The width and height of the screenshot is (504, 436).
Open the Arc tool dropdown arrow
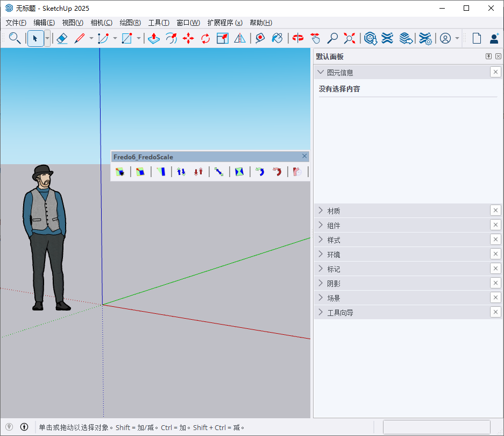[x=115, y=38]
